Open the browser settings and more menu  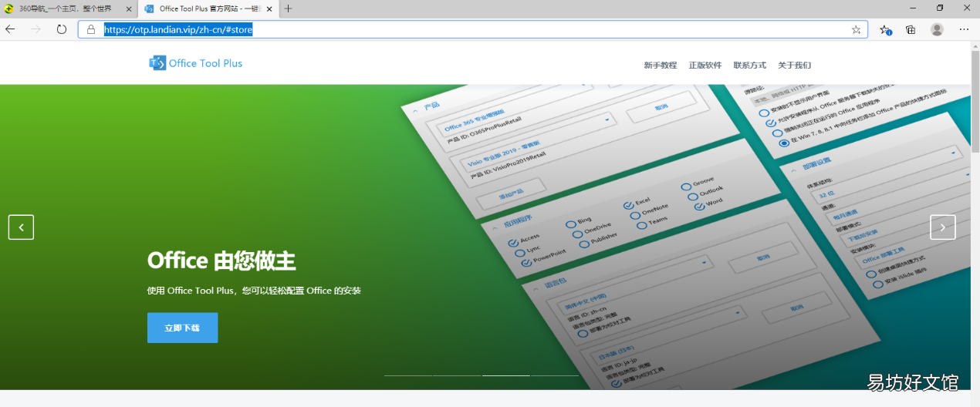click(964, 29)
